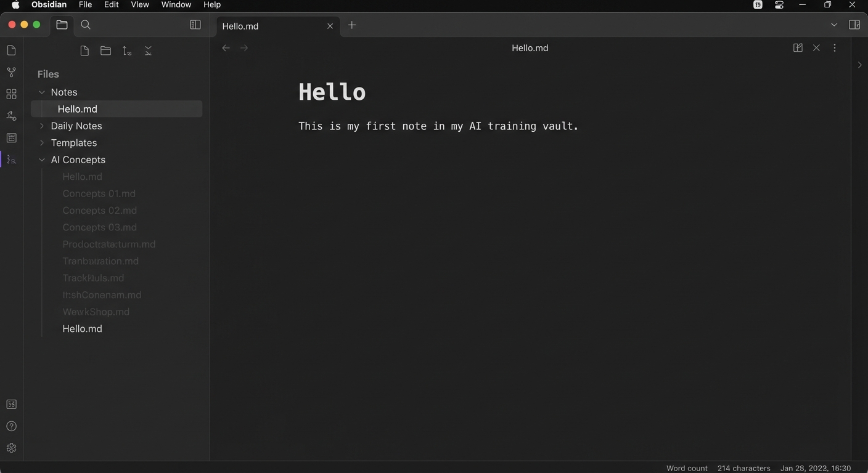Open Obsidian help
The image size is (868, 473).
[x=10, y=426]
